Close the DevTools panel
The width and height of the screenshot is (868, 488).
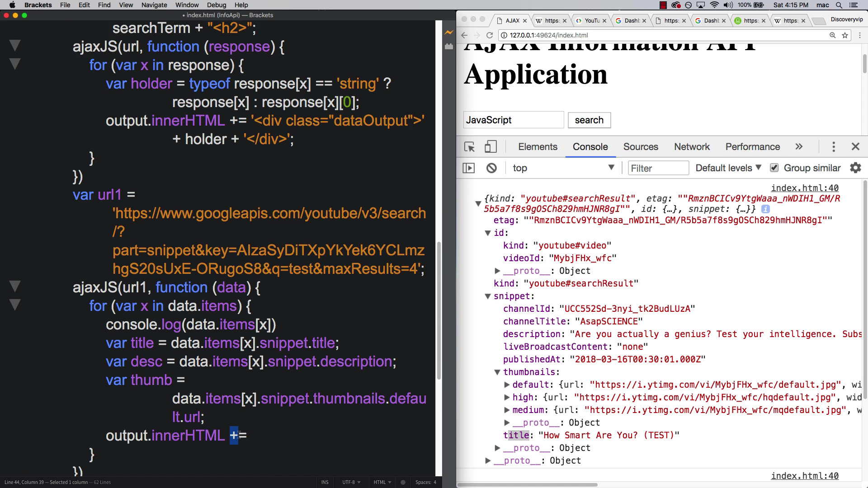coord(855,146)
